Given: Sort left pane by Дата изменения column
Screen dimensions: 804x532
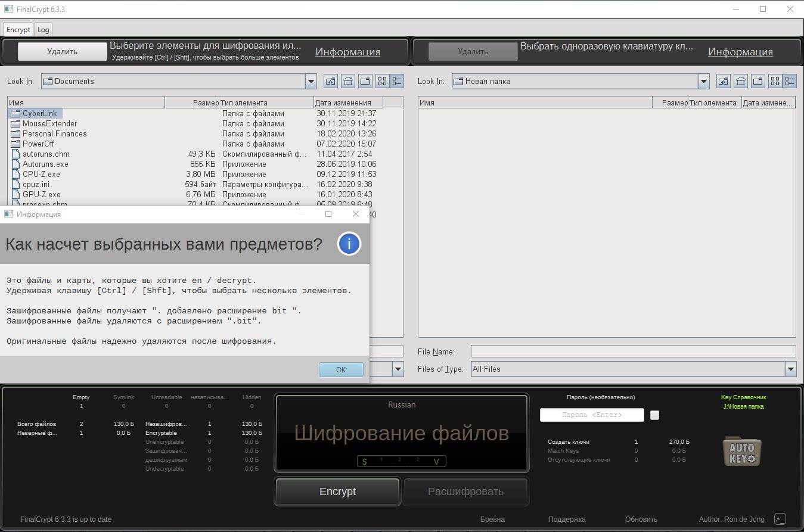Looking at the screenshot, I should (348, 102).
